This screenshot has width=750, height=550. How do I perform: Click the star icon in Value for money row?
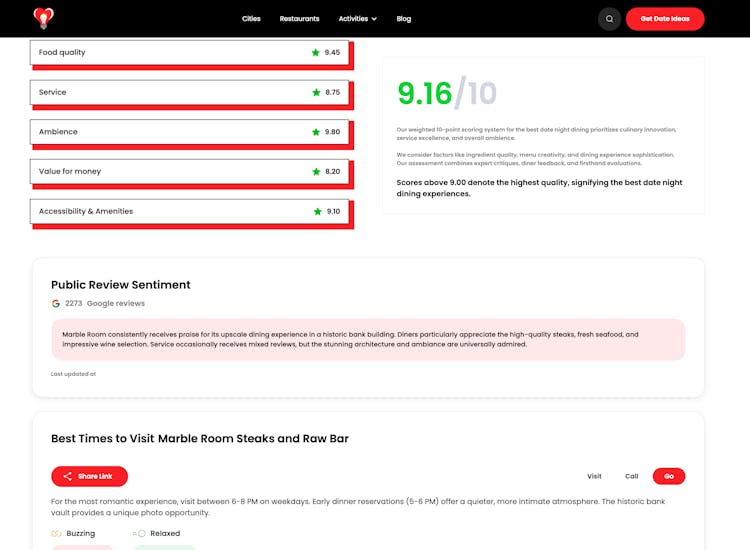316,172
